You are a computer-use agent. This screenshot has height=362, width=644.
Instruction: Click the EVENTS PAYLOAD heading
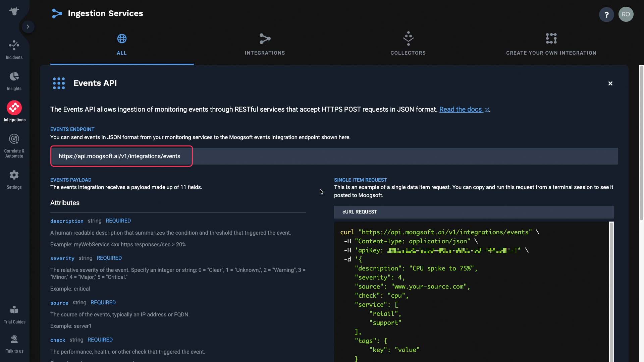(x=71, y=180)
